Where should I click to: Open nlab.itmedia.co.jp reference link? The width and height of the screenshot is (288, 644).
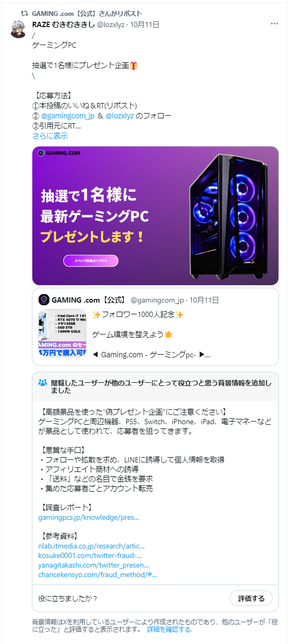click(91, 545)
